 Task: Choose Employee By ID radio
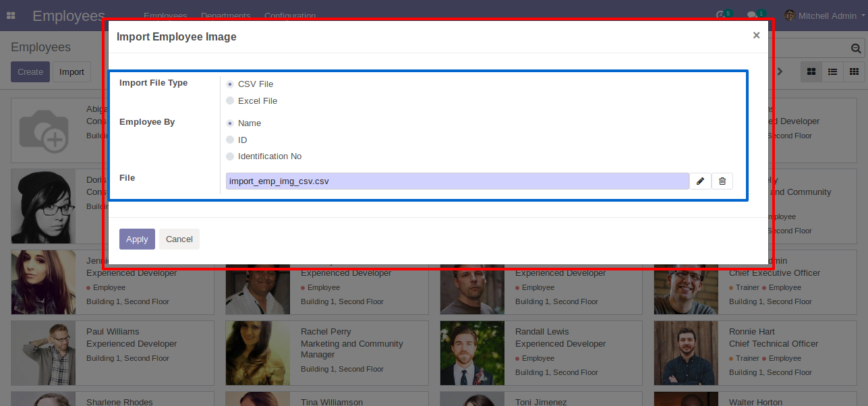[x=230, y=140]
